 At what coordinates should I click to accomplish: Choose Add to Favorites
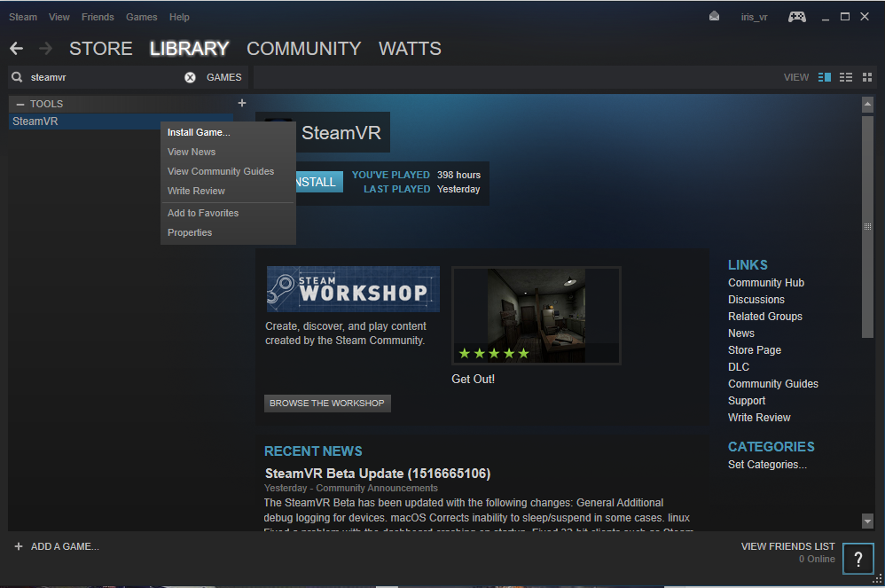(202, 213)
